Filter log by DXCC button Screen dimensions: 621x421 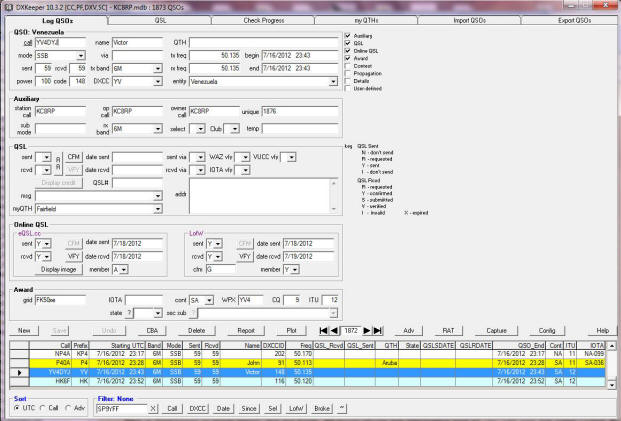pos(198,408)
